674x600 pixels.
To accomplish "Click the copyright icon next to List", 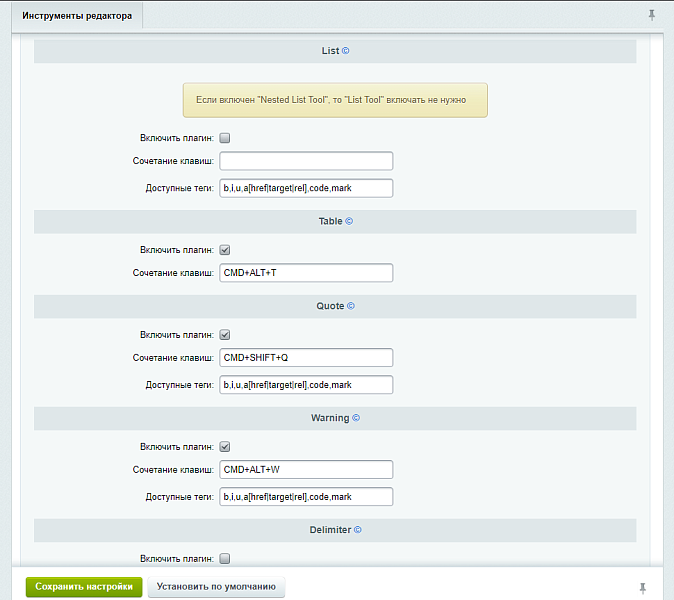I will 346,50.
